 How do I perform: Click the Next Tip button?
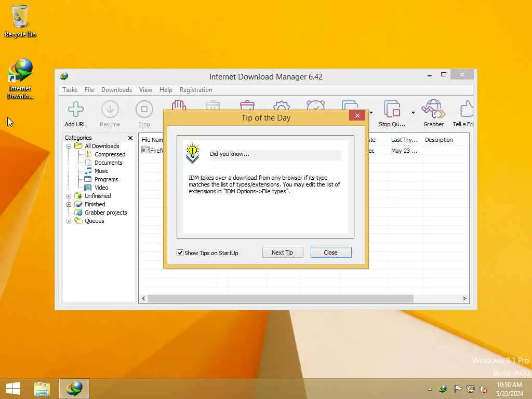click(282, 252)
